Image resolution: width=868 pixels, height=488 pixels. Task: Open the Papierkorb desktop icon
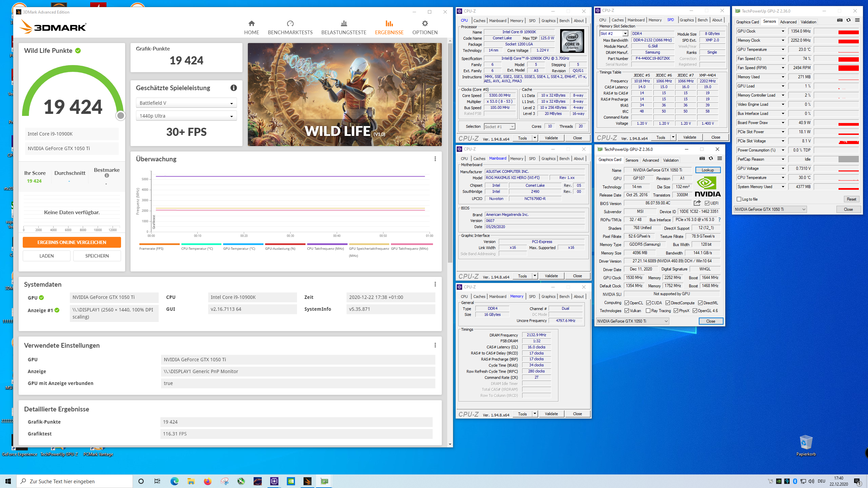click(x=806, y=446)
